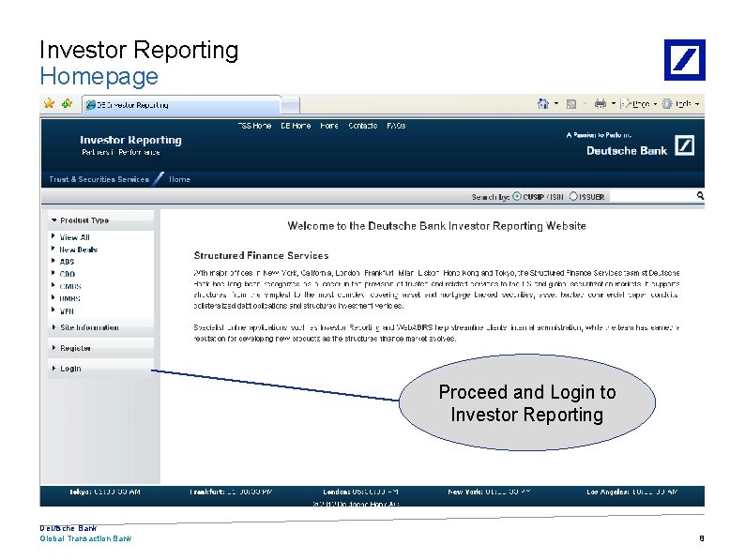This screenshot has width=745, height=560.
Task: Expand the Register section
Action: point(100,348)
